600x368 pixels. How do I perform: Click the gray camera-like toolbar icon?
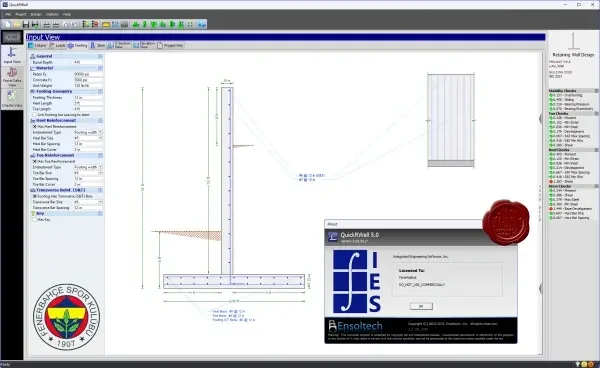(x=124, y=24)
